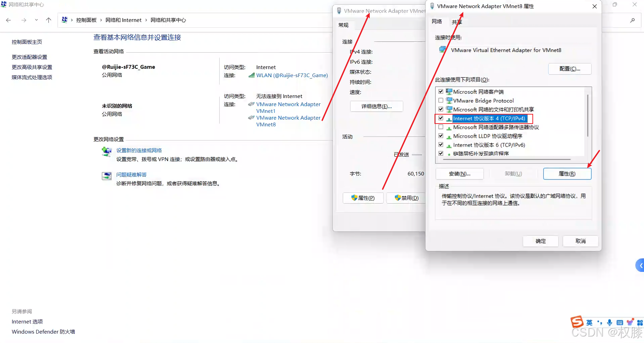644x343 pixels.
Task: Open Internet 选项 link
Action: pyautogui.click(x=27, y=321)
